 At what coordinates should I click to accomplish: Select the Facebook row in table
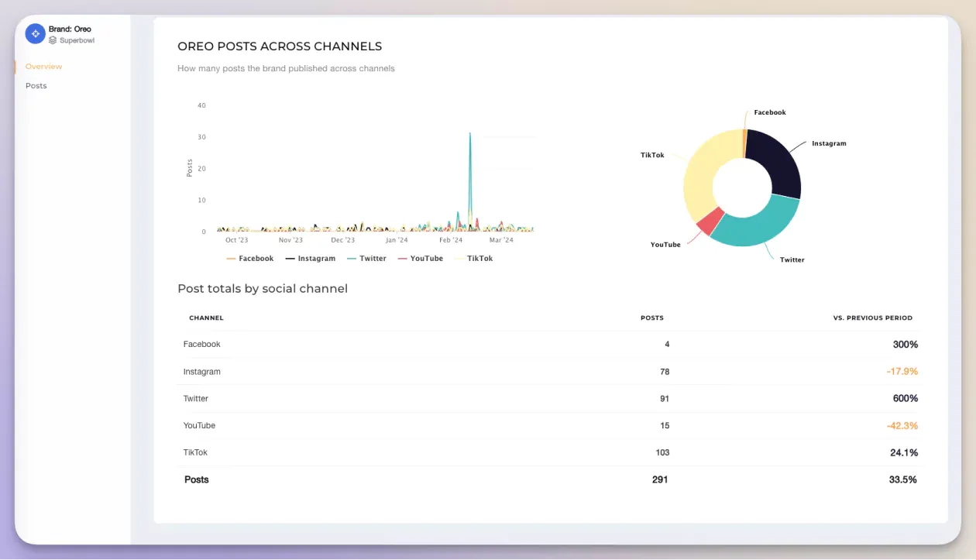pos(550,344)
